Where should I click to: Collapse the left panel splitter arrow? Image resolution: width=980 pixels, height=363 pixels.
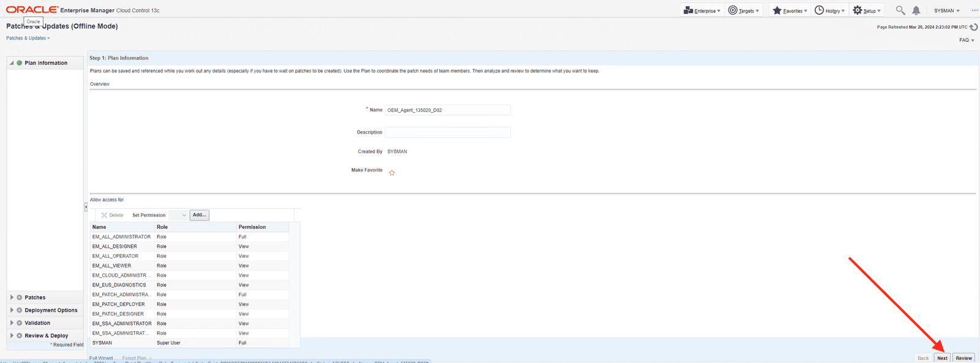click(86, 207)
